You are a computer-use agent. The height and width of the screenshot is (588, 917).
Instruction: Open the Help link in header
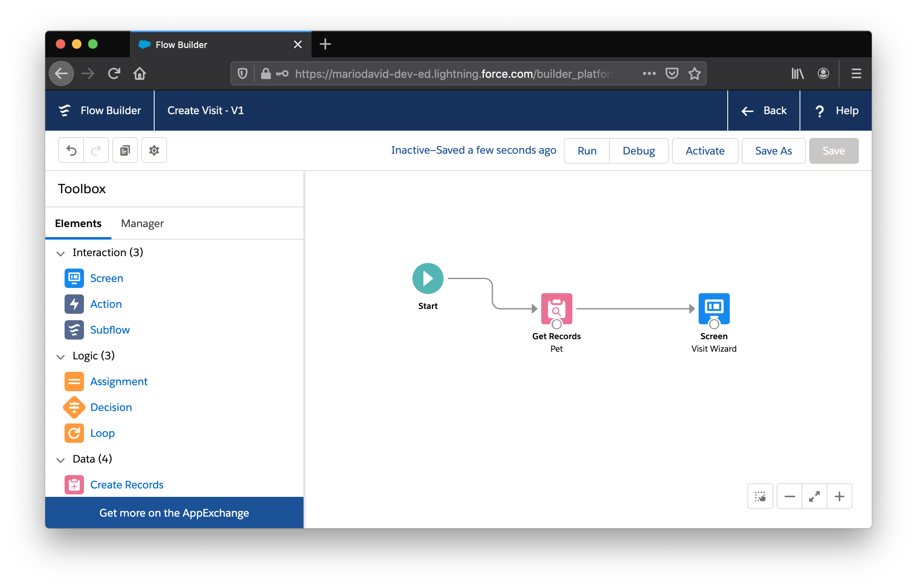pos(836,111)
